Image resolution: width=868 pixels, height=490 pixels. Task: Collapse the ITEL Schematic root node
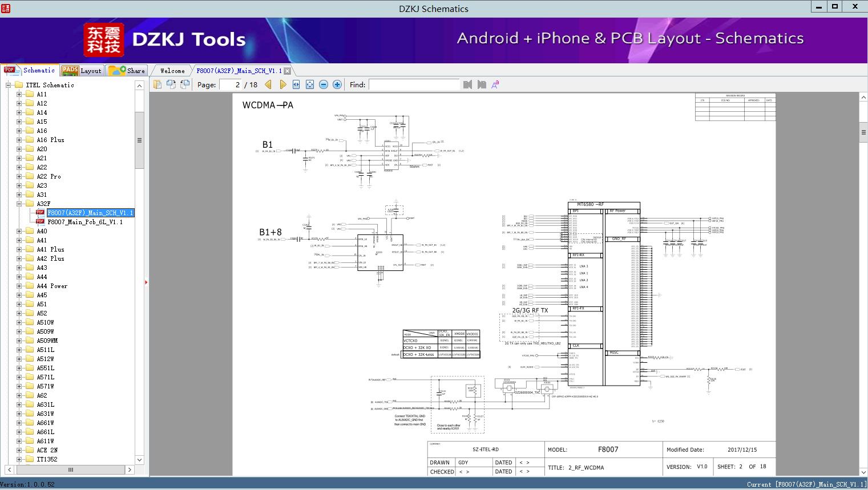(8, 85)
